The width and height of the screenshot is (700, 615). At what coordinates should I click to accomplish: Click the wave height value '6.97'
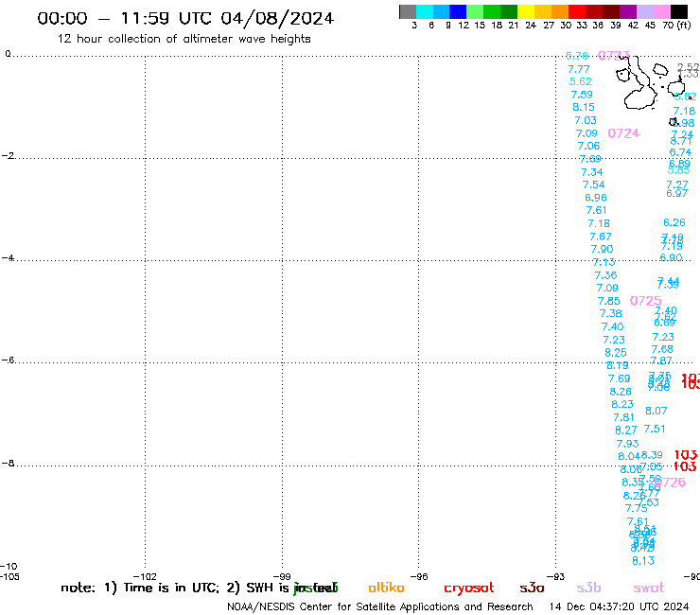click(676, 193)
